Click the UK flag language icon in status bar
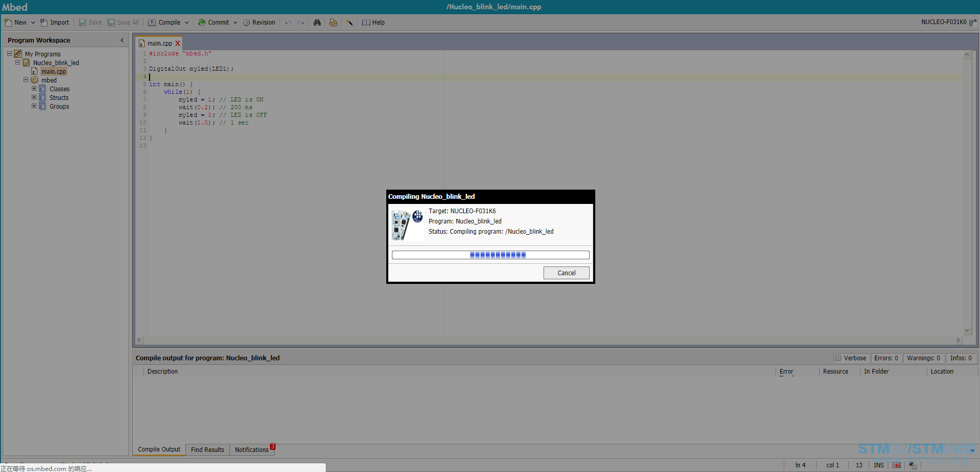The width and height of the screenshot is (980, 472). pos(896,465)
